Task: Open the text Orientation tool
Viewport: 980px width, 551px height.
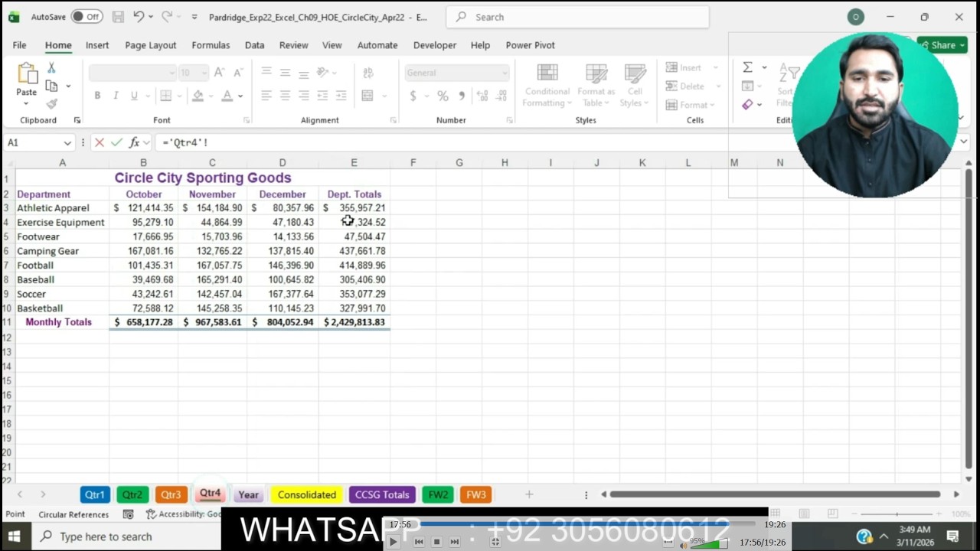Action: point(324,73)
